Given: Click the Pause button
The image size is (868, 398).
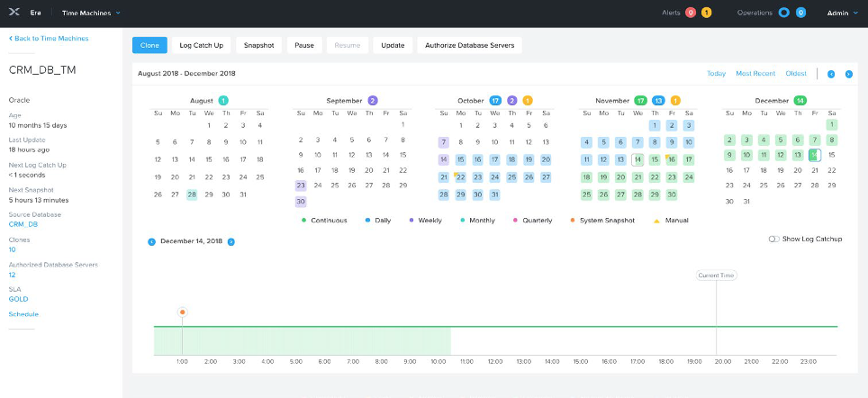Looking at the screenshot, I should pyautogui.click(x=304, y=45).
